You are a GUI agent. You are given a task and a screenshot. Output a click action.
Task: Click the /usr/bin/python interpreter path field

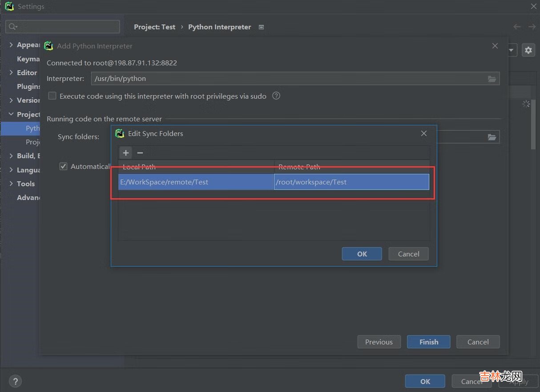289,79
